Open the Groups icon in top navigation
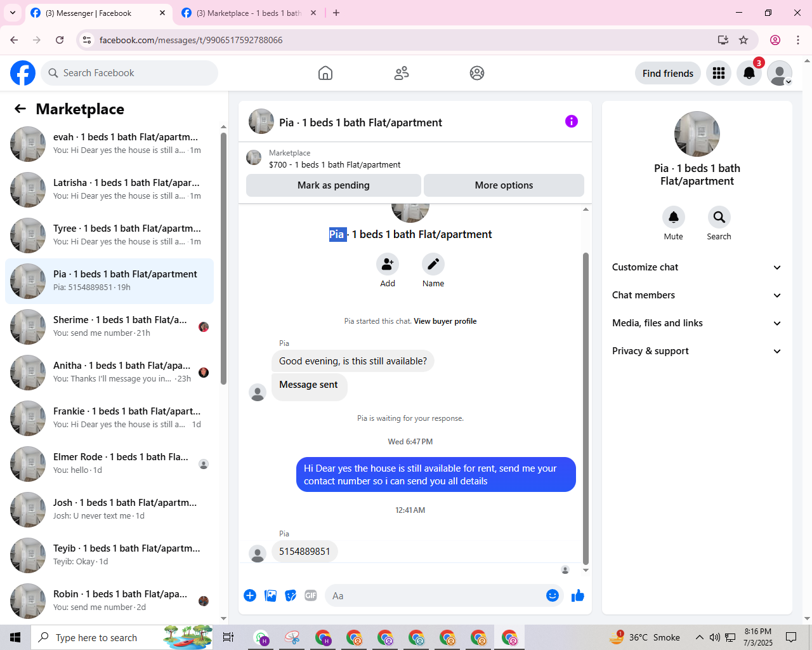This screenshot has width=812, height=650. (x=477, y=73)
